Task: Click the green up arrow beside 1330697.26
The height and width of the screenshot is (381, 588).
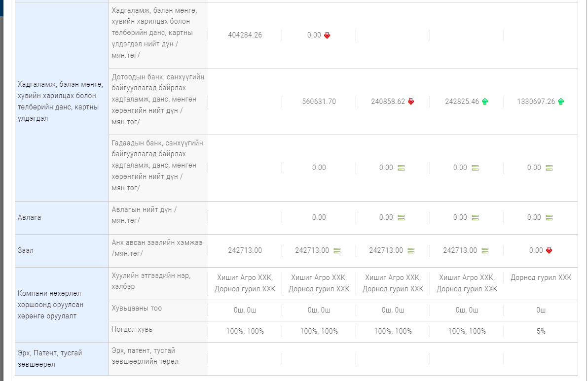Action: click(561, 102)
